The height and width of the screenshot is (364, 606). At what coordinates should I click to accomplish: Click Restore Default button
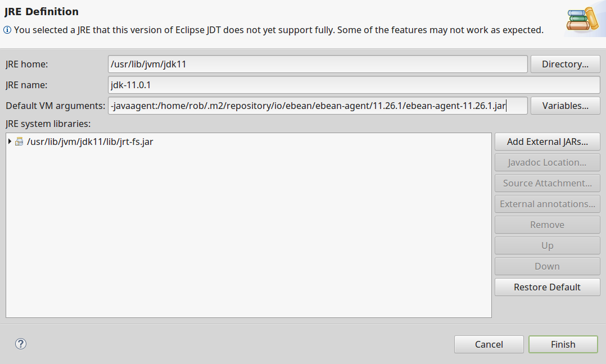click(x=548, y=287)
